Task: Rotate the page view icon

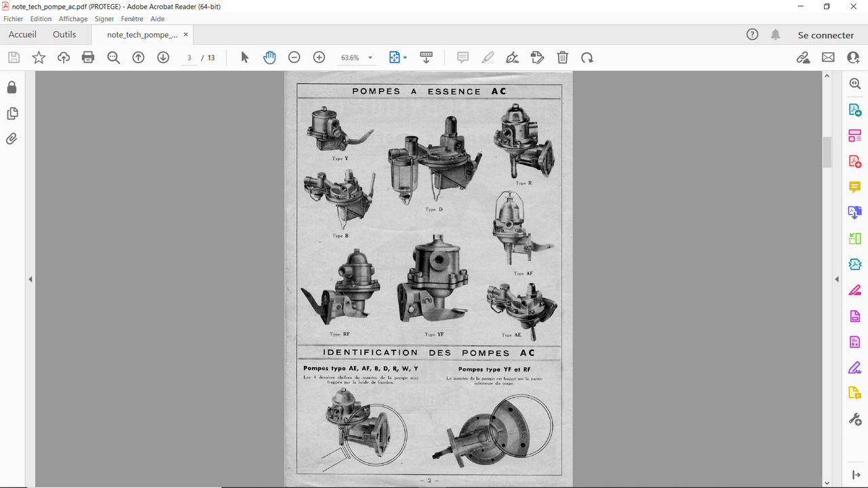Action: click(x=587, y=58)
